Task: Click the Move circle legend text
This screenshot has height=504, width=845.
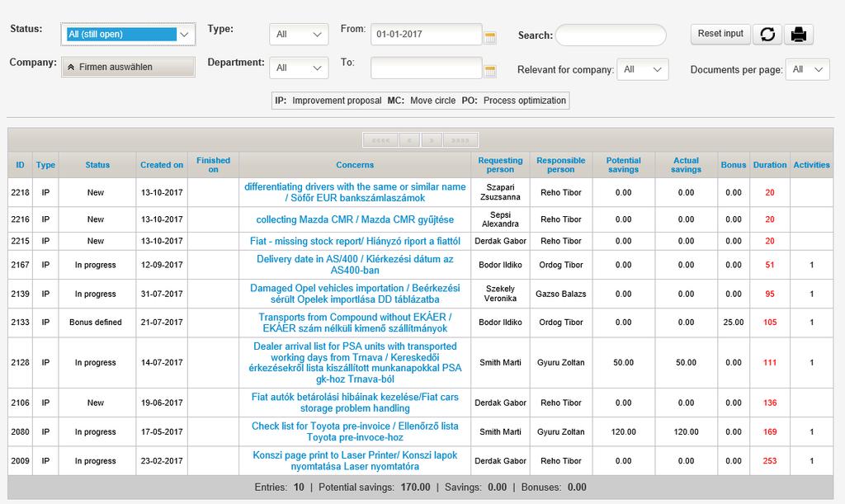Action: click(432, 101)
